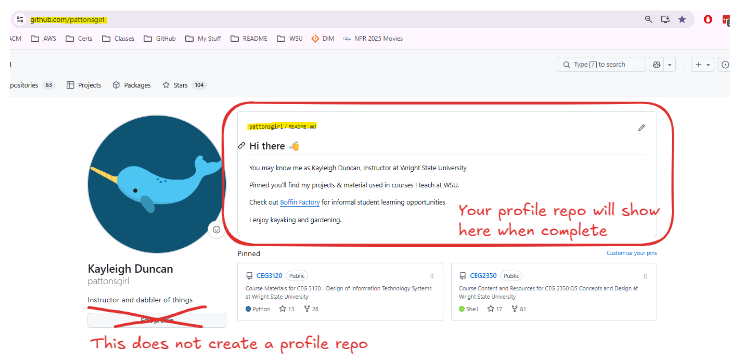
Task: Open the Classes bookmarks folder
Action: (x=118, y=39)
